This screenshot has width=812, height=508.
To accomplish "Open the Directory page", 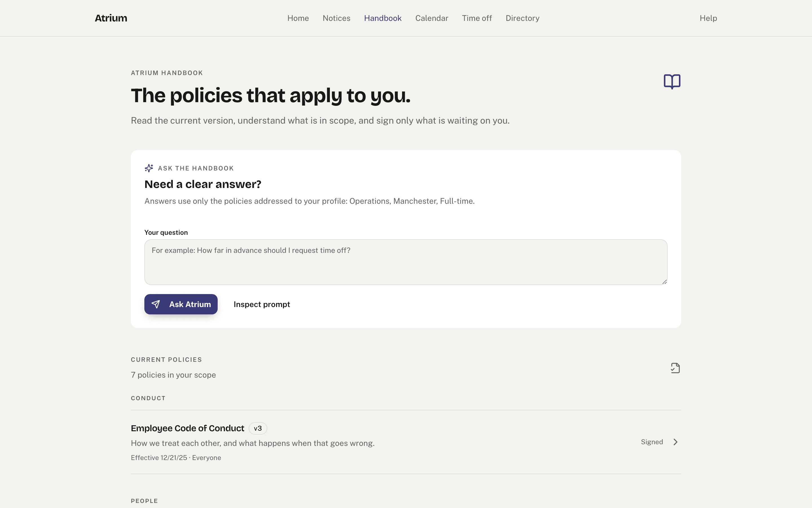I will tap(522, 18).
